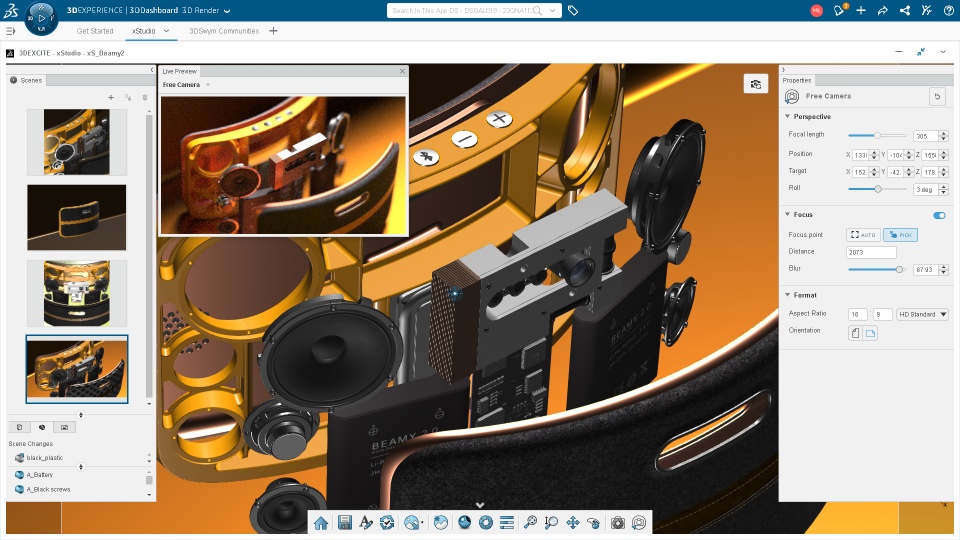Open the 3DSwym Communities tab
This screenshot has width=960, height=540.
pos(224,31)
